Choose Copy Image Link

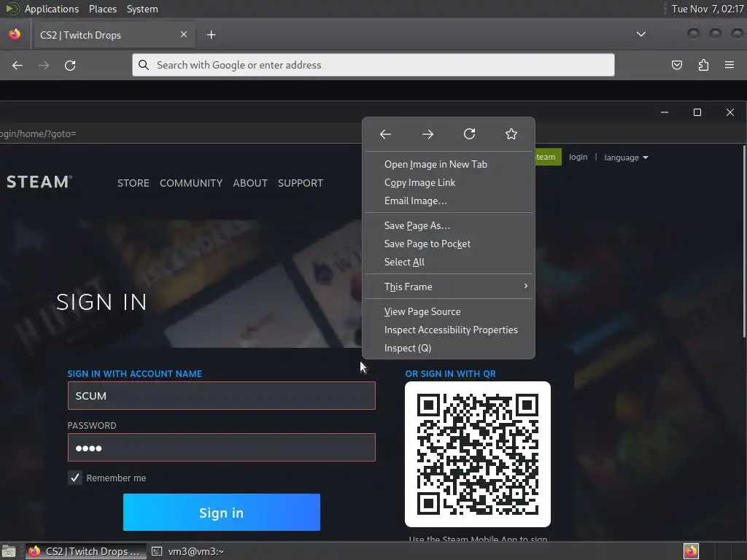point(449,182)
